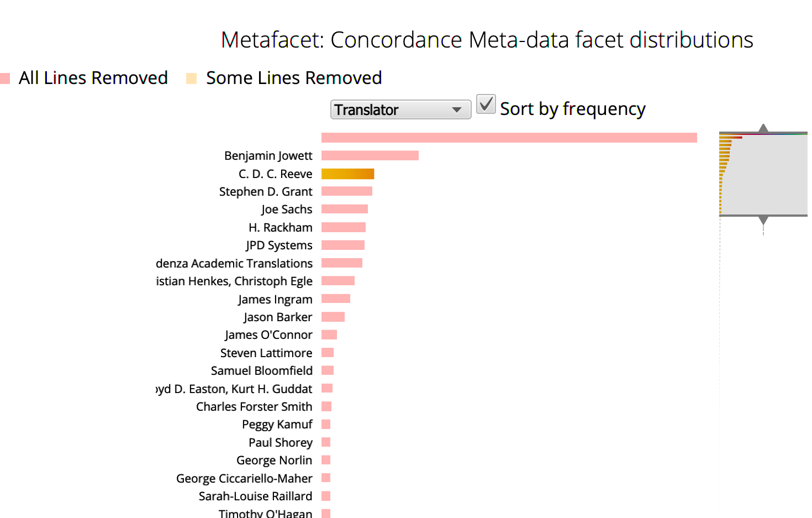Click the bottom triangle handle of minimap brush
812x518 pixels.
click(763, 220)
